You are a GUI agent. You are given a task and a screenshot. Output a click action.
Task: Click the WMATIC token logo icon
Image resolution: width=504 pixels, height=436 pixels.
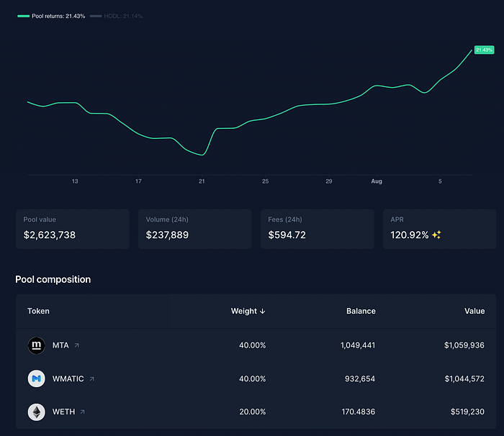coord(36,378)
